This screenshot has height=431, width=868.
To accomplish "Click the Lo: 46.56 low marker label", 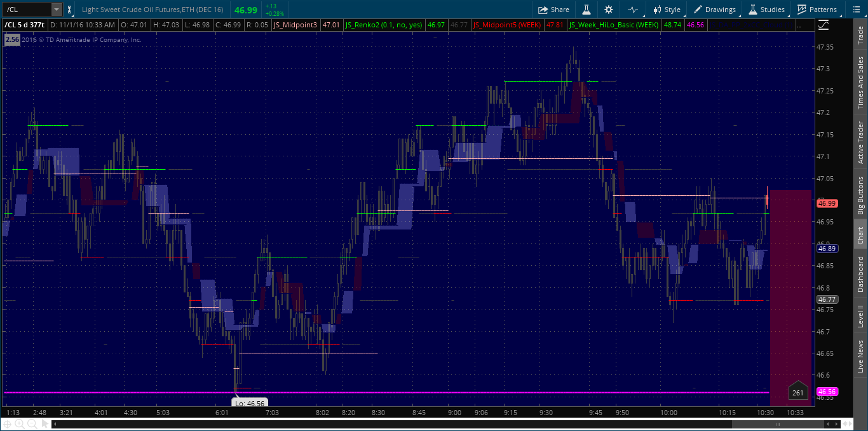I will tap(250, 403).
